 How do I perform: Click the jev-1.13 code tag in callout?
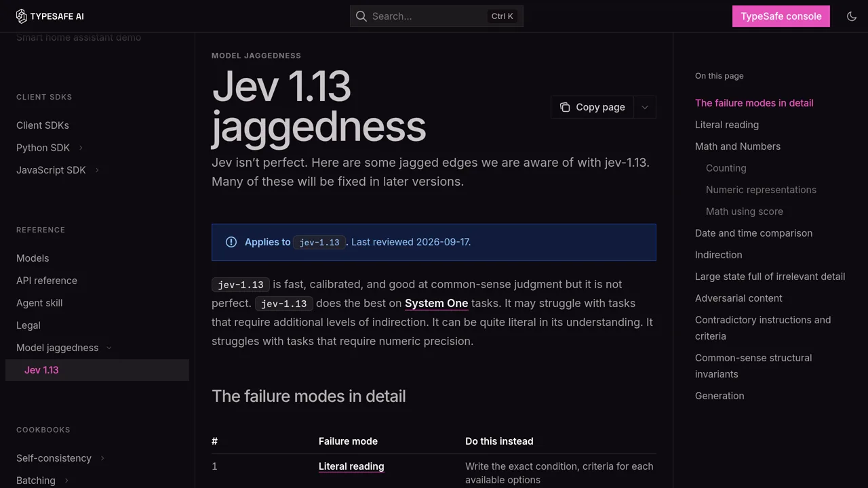319,242
